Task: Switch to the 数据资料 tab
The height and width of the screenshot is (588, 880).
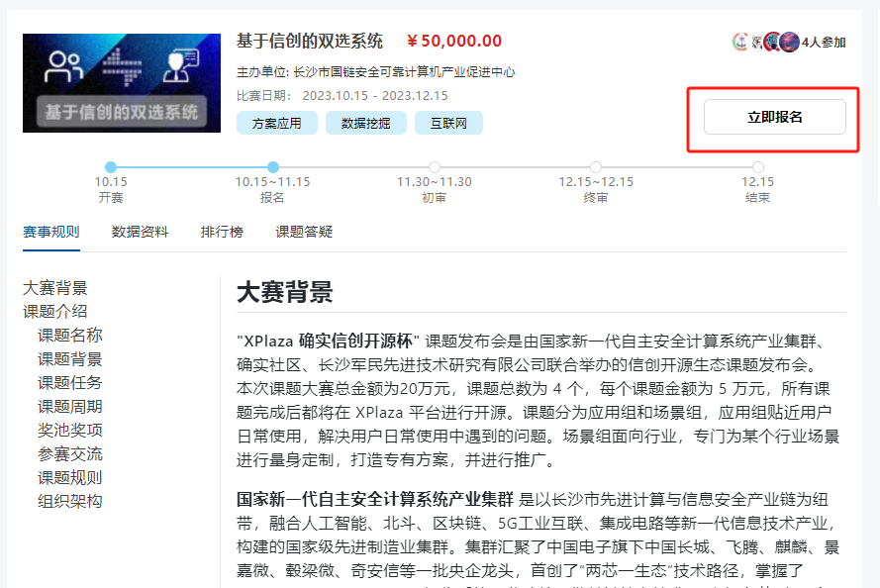Action: click(x=140, y=232)
